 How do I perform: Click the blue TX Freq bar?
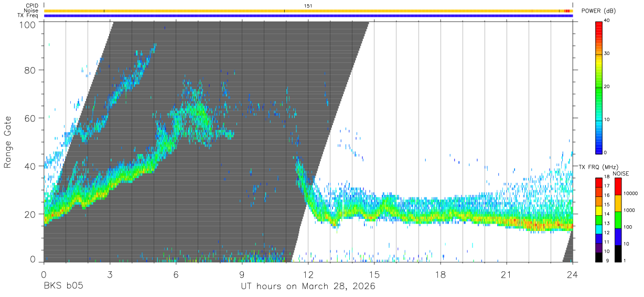coord(308,16)
